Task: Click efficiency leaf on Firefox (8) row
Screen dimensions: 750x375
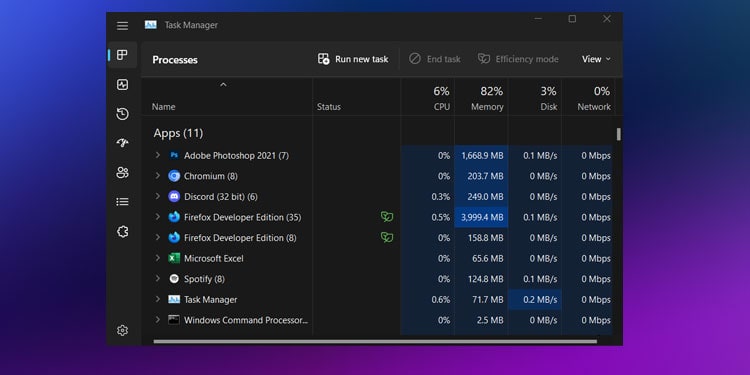Action: [387, 238]
